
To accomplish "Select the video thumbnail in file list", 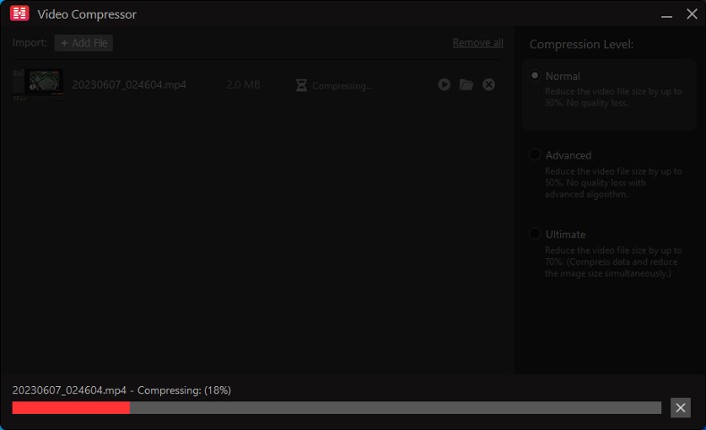I will 43,83.
